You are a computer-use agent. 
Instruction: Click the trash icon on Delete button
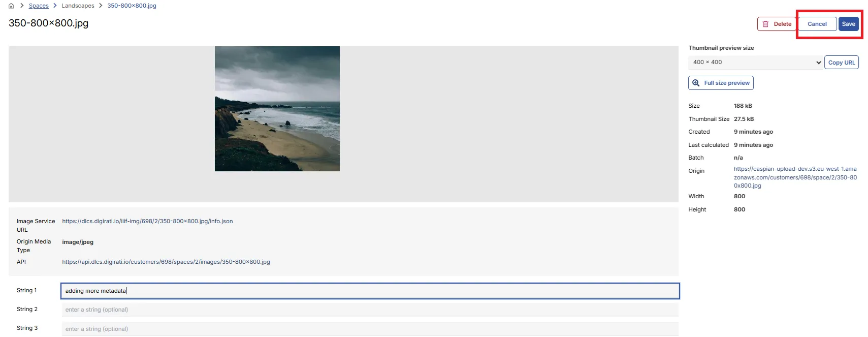(x=765, y=24)
